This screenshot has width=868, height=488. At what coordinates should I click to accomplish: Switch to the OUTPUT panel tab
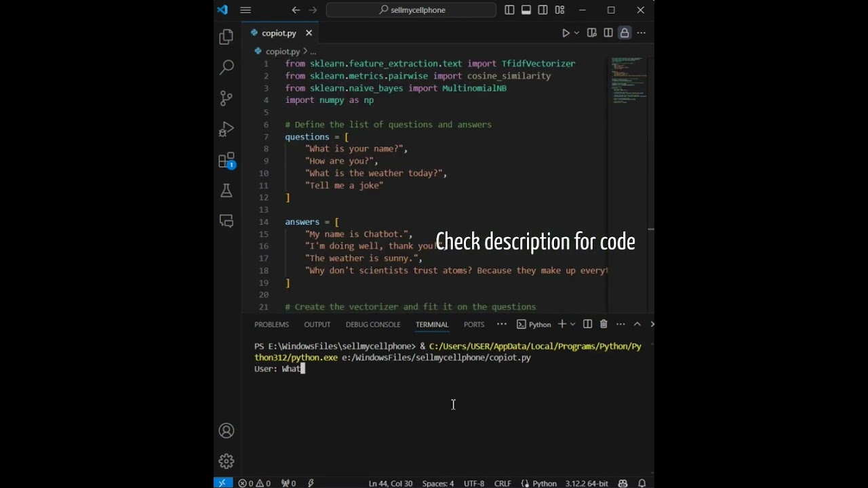point(317,325)
